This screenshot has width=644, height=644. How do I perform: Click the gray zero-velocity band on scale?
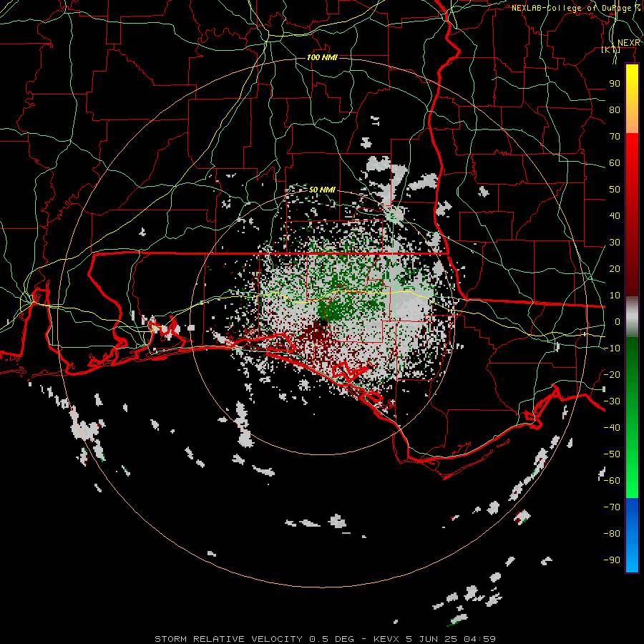point(632,317)
